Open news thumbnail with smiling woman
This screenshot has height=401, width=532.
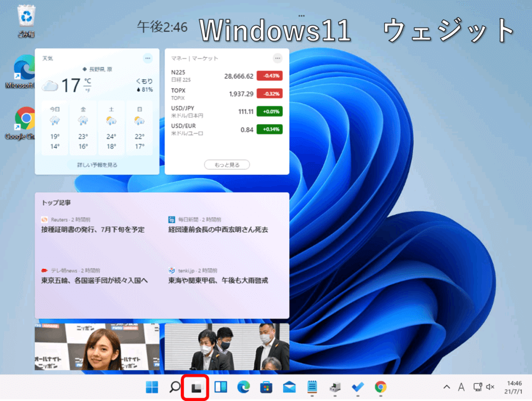pyautogui.click(x=97, y=347)
